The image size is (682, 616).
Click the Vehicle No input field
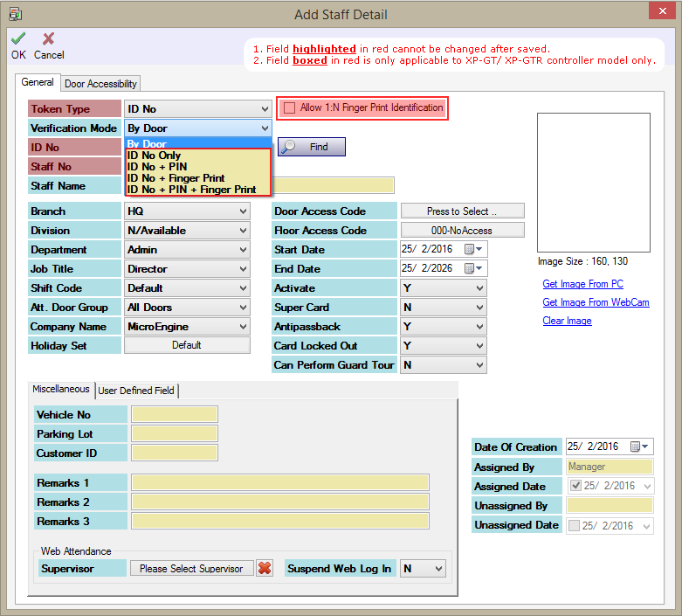pyautogui.click(x=174, y=414)
